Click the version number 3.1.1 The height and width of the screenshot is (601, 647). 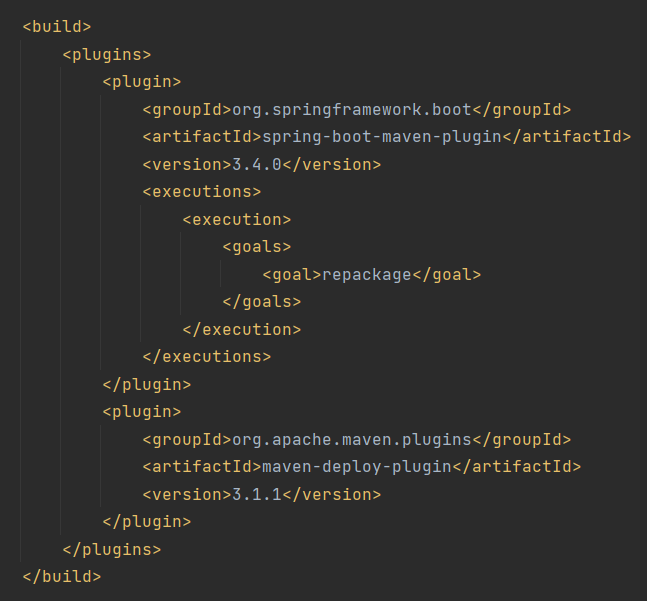pyautogui.click(x=257, y=495)
